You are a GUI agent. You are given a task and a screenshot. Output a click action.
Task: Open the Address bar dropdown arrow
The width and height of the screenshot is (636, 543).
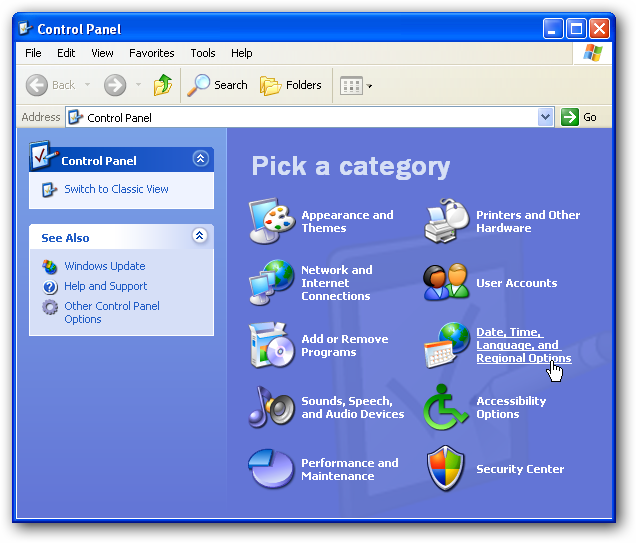pyautogui.click(x=546, y=117)
